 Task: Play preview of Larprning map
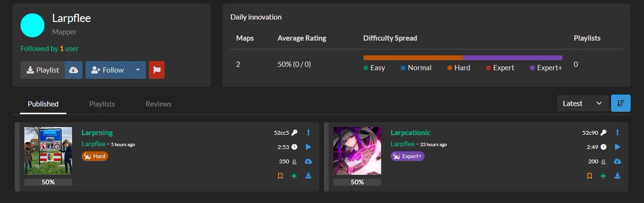pyautogui.click(x=309, y=147)
